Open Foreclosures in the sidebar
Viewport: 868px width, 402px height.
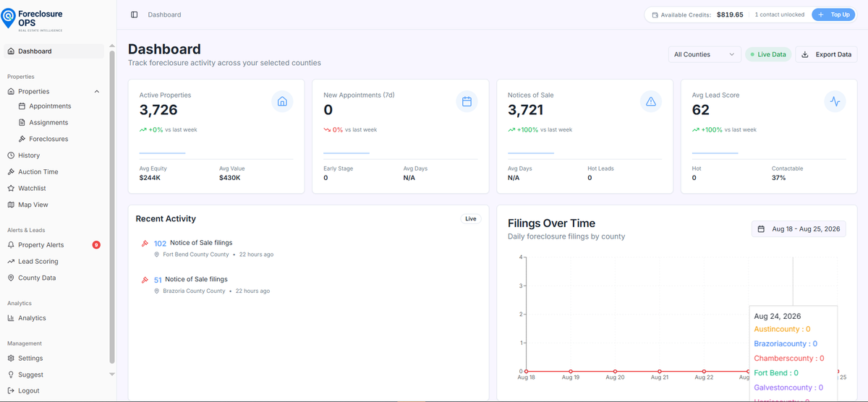coord(48,139)
